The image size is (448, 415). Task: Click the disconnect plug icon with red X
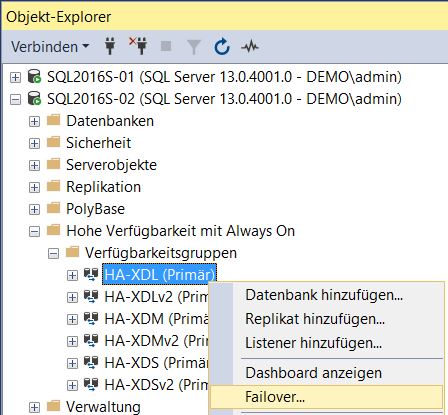[x=138, y=46]
